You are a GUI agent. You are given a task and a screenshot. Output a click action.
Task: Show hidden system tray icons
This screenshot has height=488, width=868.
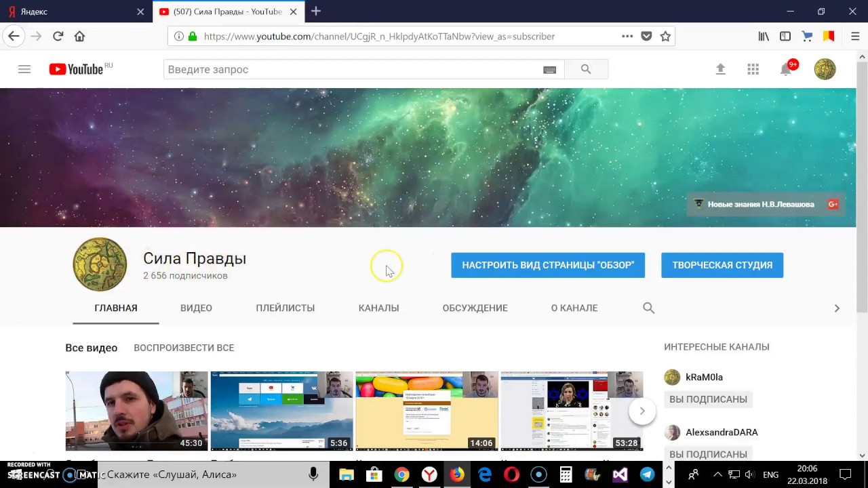point(717,474)
